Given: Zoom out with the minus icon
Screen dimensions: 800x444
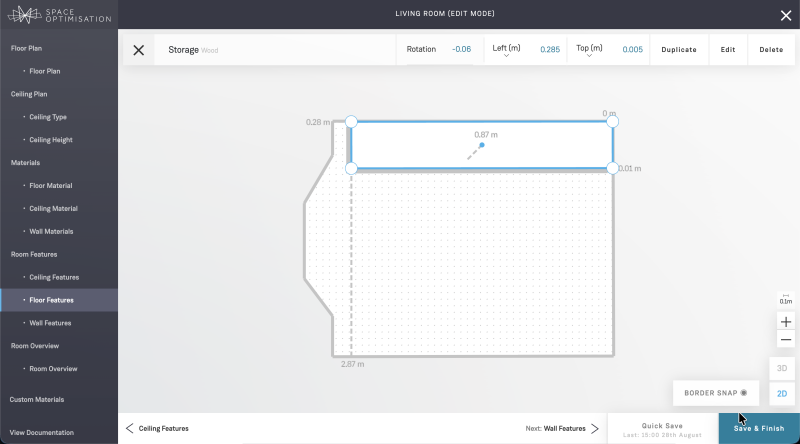Looking at the screenshot, I should (786, 340).
